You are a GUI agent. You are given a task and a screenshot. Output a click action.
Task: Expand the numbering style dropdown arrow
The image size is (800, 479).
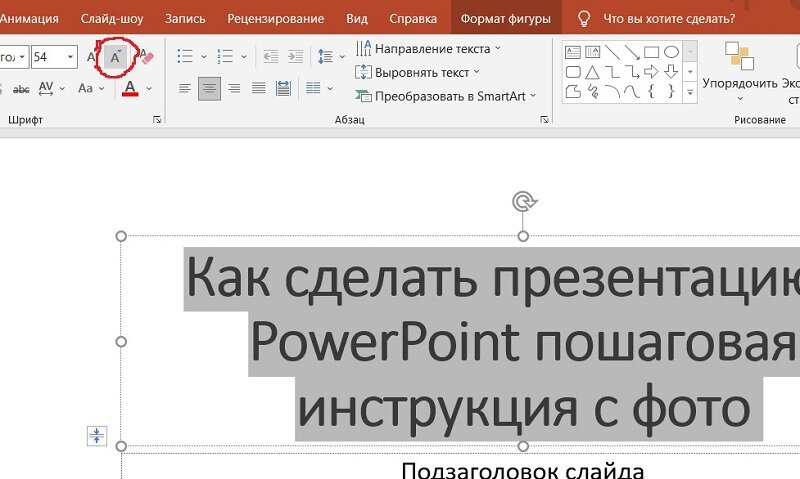[x=244, y=57]
